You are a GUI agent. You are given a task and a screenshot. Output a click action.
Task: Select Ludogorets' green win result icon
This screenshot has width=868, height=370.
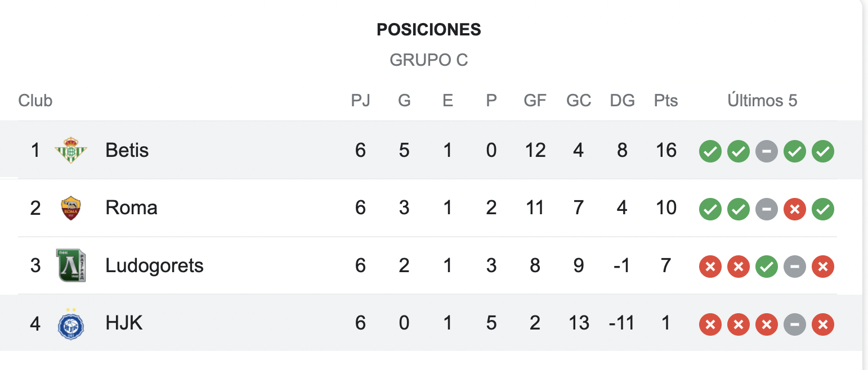click(x=767, y=267)
